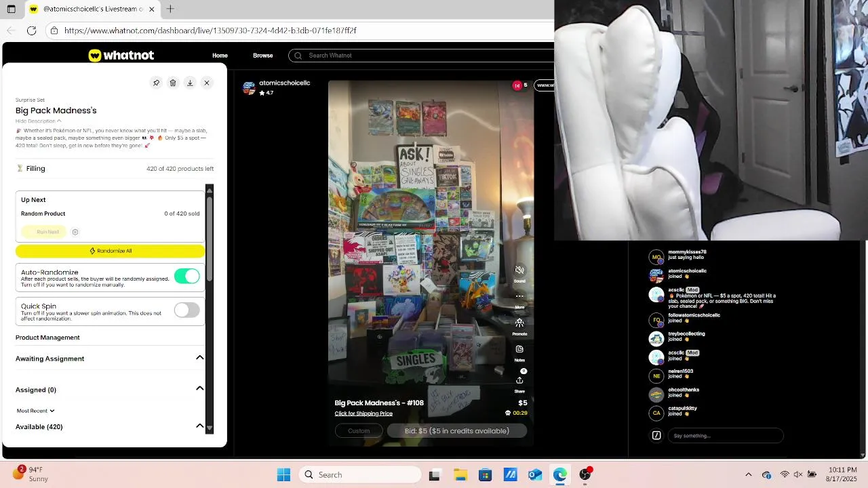Open a new browser tab
This screenshot has height=488, width=868.
[x=170, y=9]
